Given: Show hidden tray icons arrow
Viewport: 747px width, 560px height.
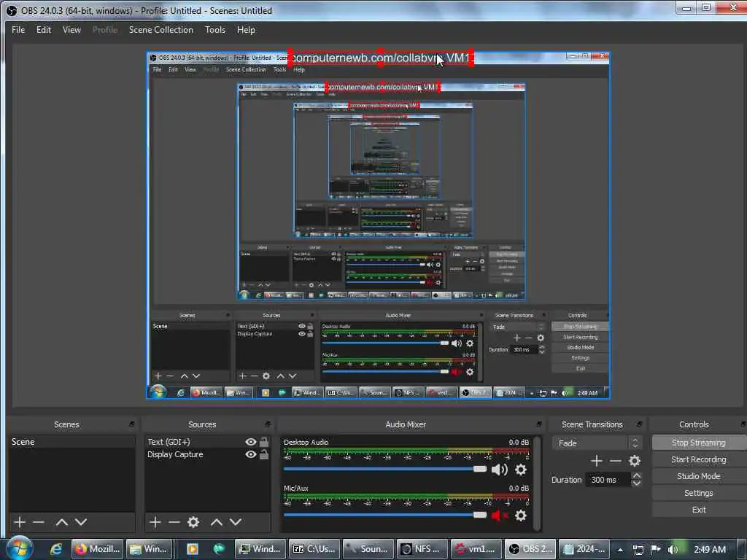Looking at the screenshot, I should [x=620, y=550].
